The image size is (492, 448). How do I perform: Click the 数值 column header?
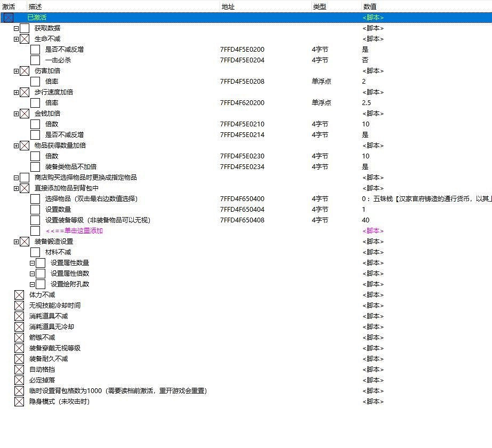(370, 6)
